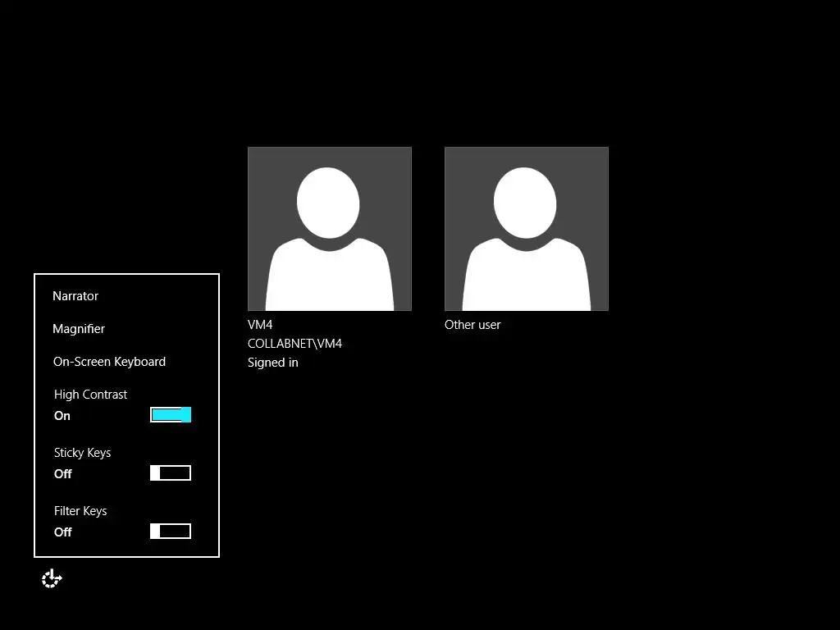Open Magnifier from accessibility menu
The image size is (840, 630).
79,328
